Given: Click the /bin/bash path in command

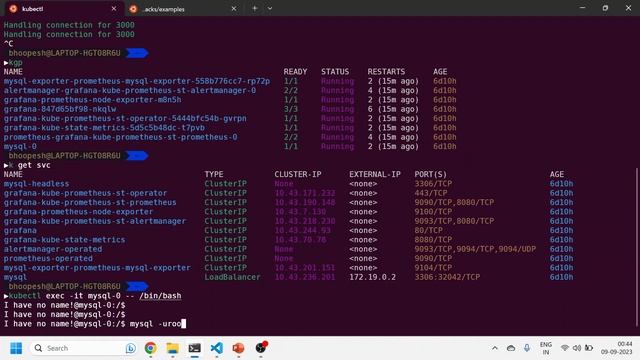Looking at the screenshot, I should click(160, 296).
